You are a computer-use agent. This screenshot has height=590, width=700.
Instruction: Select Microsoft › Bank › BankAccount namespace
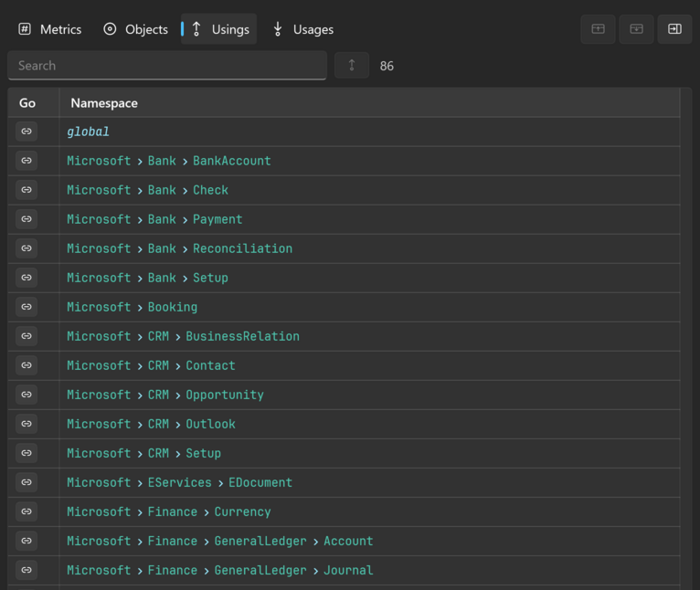169,161
